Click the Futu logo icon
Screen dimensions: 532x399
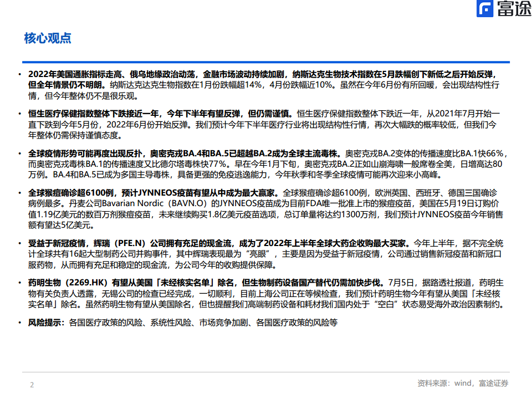click(x=484, y=8)
